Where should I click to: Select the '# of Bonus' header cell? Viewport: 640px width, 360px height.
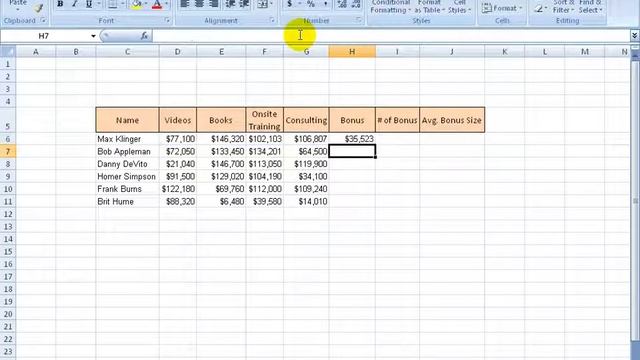(x=397, y=120)
